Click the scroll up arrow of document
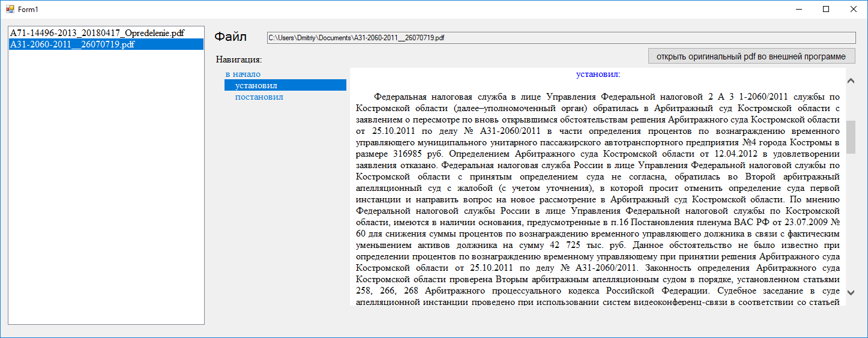The height and width of the screenshot is (338, 868). tap(850, 80)
